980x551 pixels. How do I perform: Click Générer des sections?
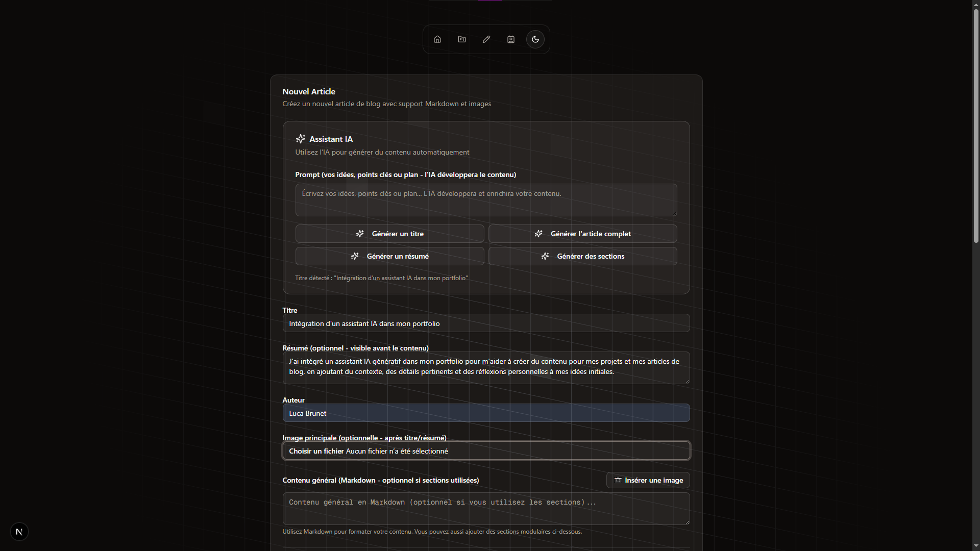click(582, 256)
